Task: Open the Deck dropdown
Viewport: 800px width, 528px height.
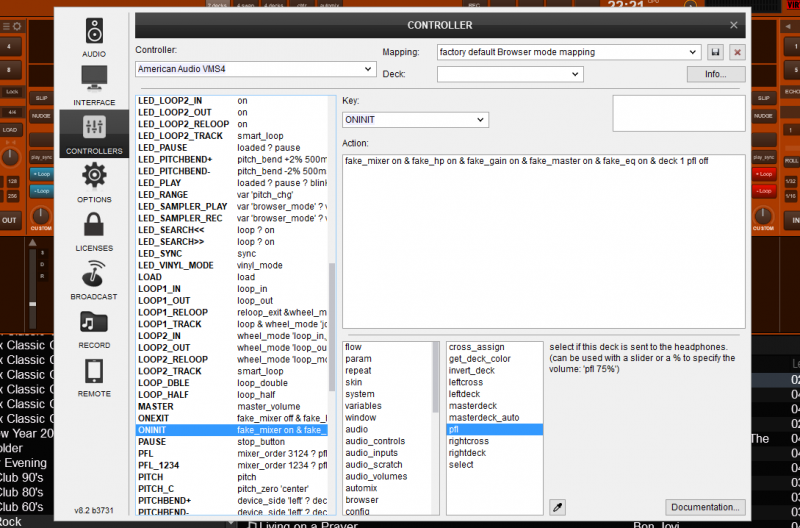Action: click(510, 74)
